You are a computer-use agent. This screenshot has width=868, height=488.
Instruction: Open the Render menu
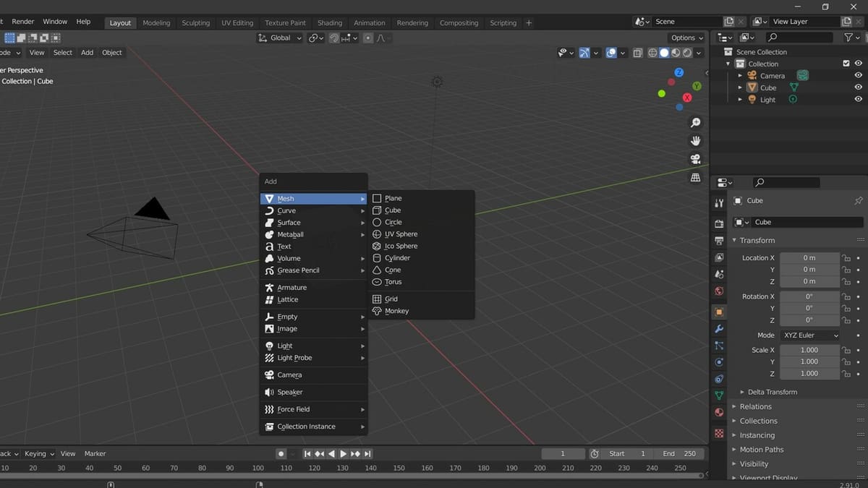pyautogui.click(x=23, y=22)
